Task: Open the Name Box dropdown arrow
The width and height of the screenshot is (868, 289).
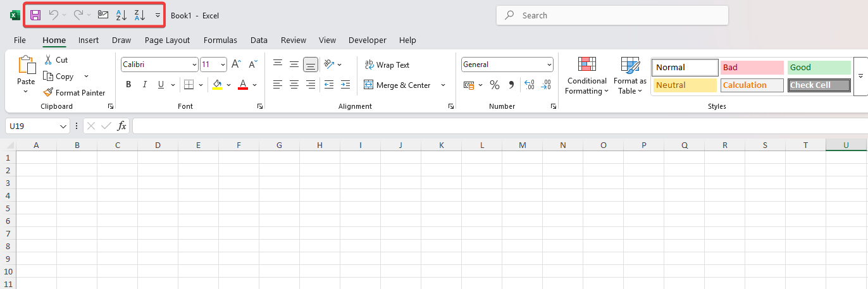Action: 63,126
